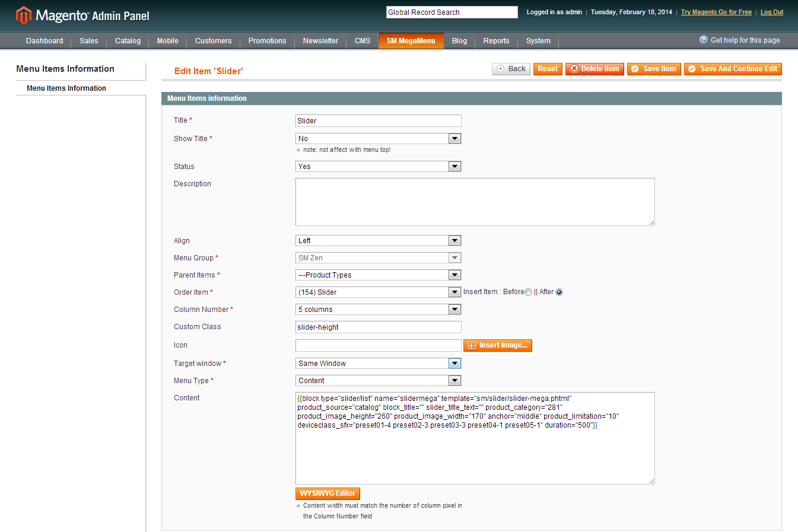Open the Menu Group SM Zen dropdown
Screen dimensions: 798x532
pyautogui.click(x=379, y=258)
